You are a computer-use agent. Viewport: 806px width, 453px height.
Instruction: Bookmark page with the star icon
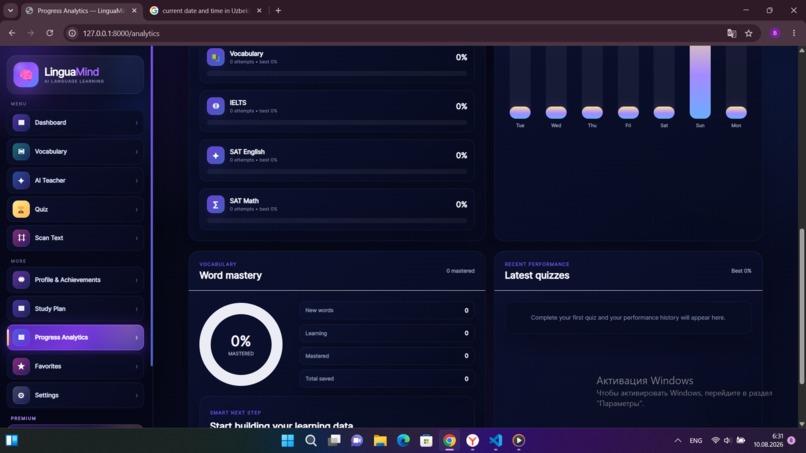(x=748, y=33)
